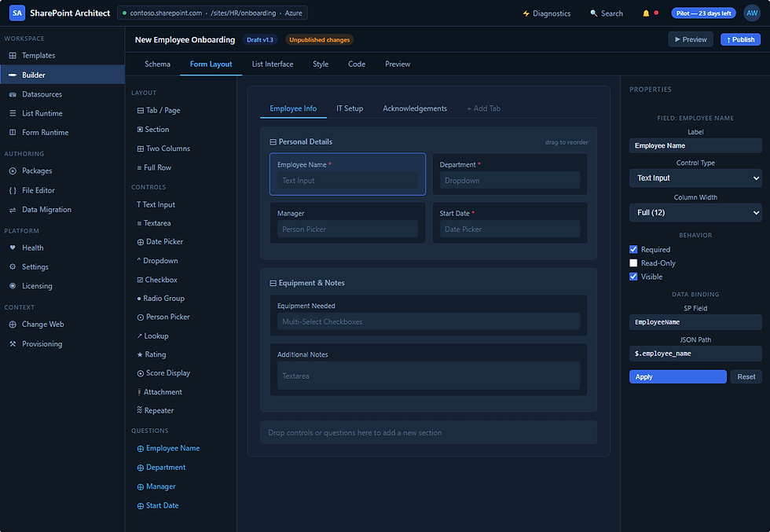The height and width of the screenshot is (532, 770).
Task: Click the AW user avatar
Action: pyautogui.click(x=752, y=13)
